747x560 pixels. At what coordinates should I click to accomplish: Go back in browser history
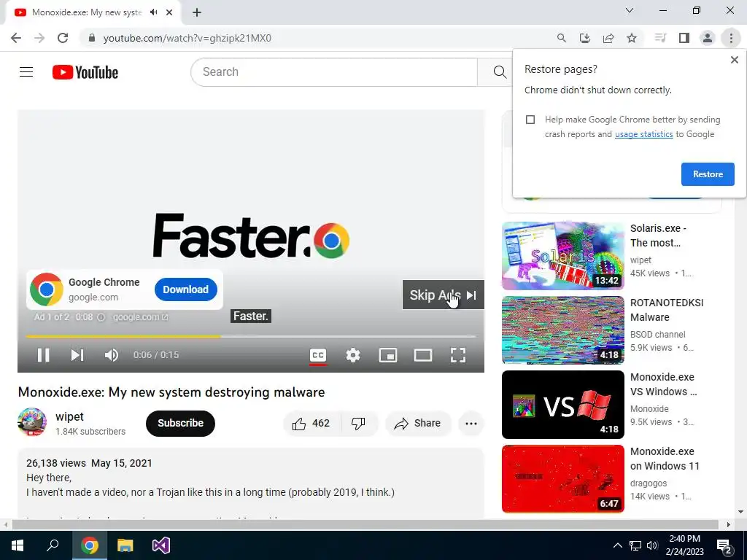point(16,38)
